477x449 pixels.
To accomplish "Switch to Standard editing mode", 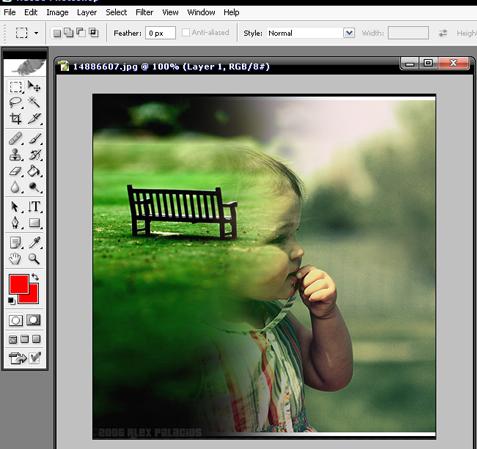I will click(16, 320).
